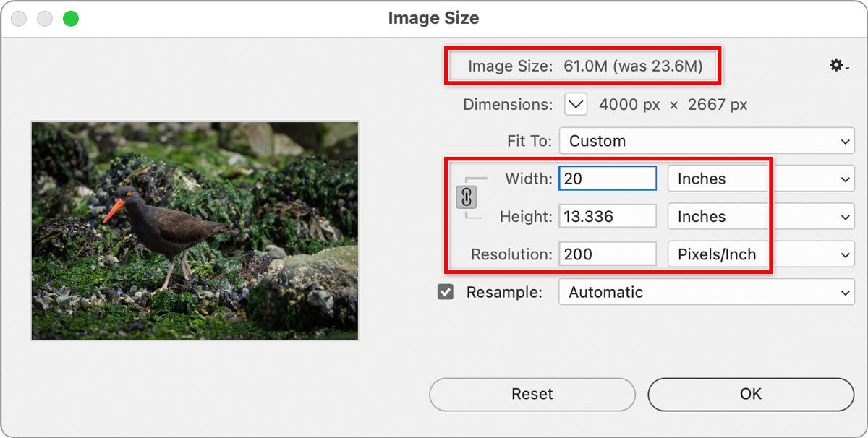This screenshot has width=868, height=438.
Task: Open the Image Size settings gear menu
Action: pyautogui.click(x=838, y=65)
